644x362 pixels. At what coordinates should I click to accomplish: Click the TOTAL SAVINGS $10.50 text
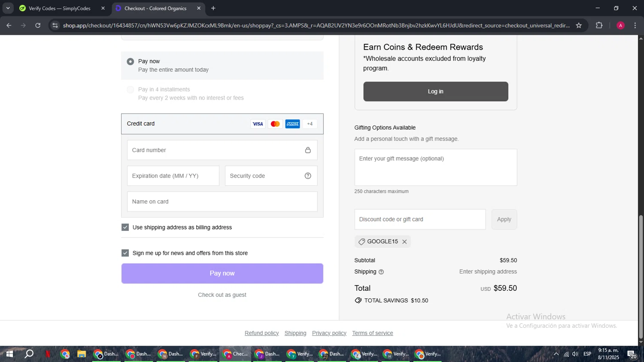[x=396, y=301]
